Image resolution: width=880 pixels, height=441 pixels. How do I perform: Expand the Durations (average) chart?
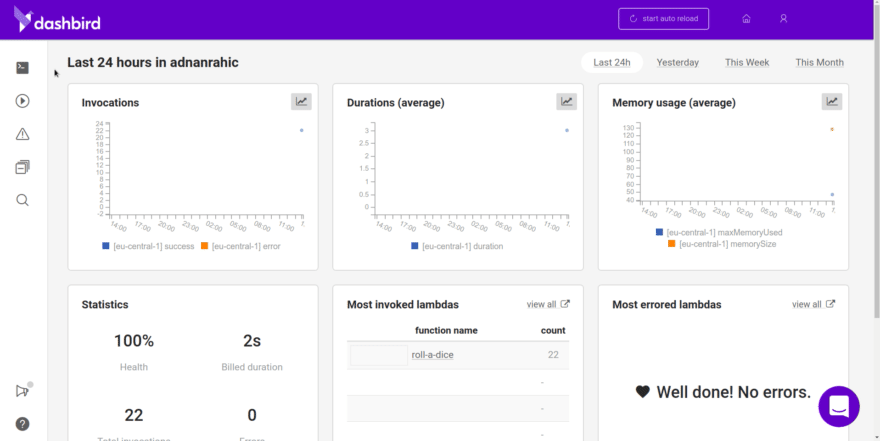pyautogui.click(x=567, y=101)
